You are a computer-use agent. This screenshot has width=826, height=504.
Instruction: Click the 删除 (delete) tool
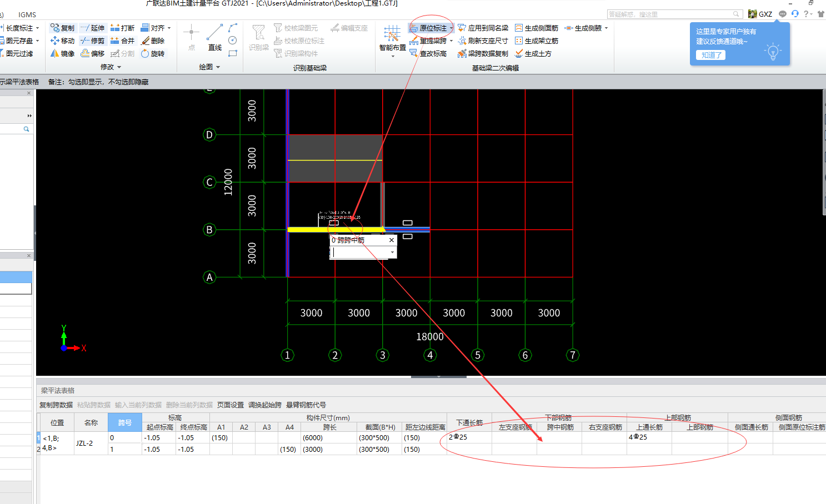[153, 41]
